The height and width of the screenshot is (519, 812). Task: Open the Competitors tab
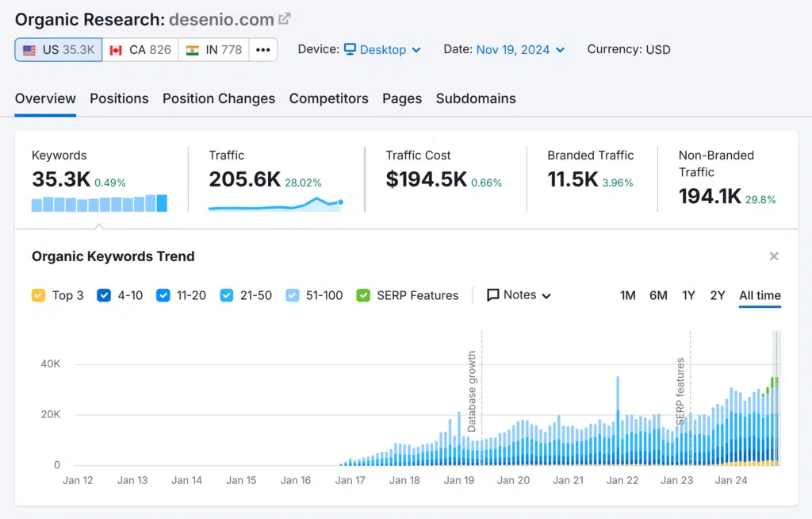328,98
